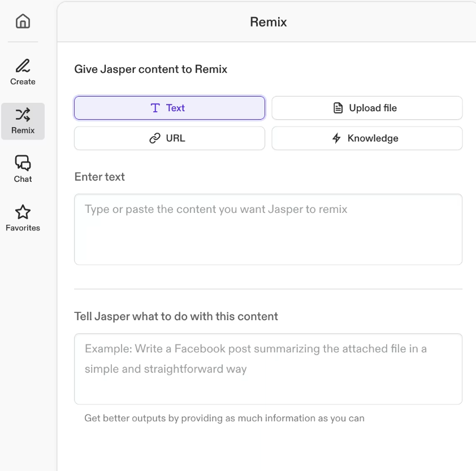Open Chat via speech bubbles icon
The width and height of the screenshot is (476, 471).
(23, 163)
